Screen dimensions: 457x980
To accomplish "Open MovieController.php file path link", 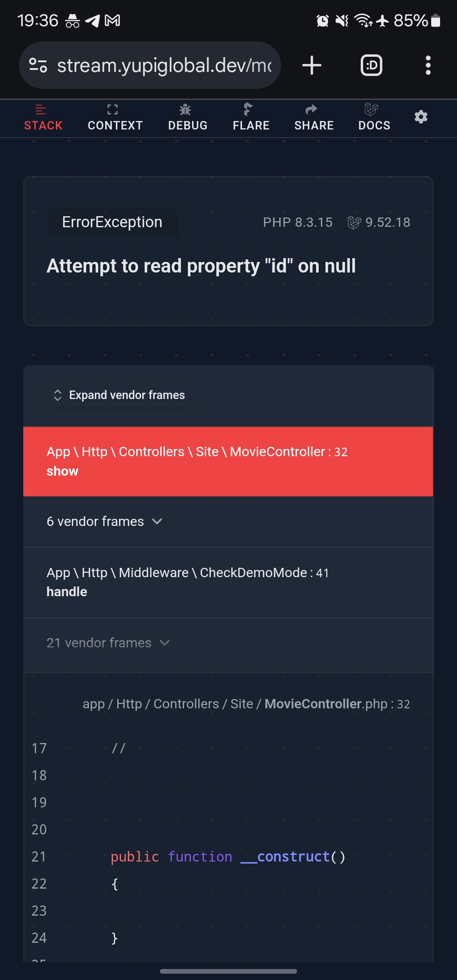I will click(x=246, y=704).
